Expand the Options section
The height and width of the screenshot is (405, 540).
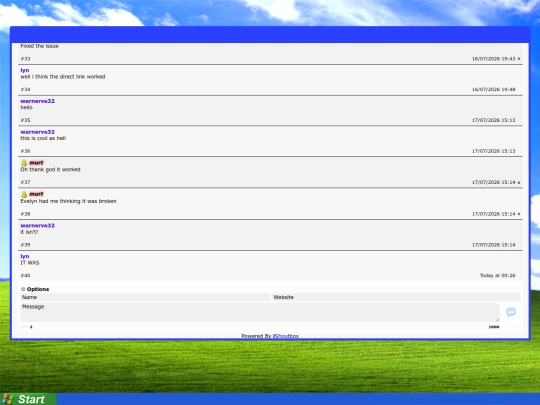35,289
